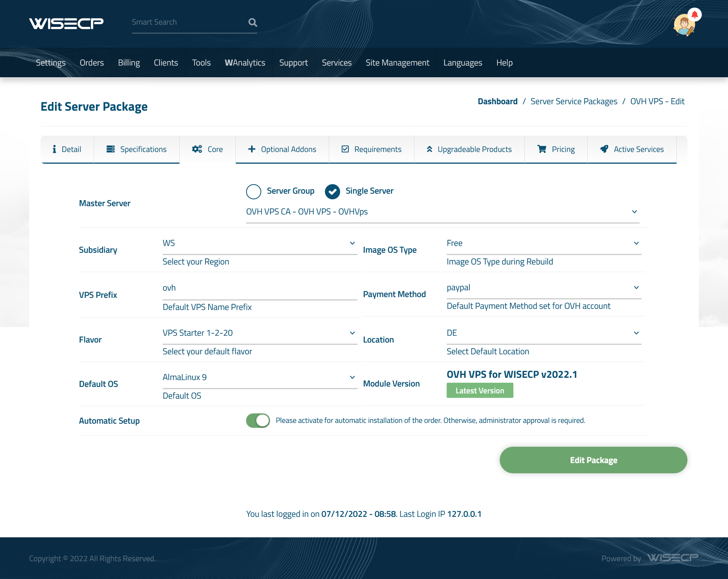Open the Site Management menu

pos(397,63)
